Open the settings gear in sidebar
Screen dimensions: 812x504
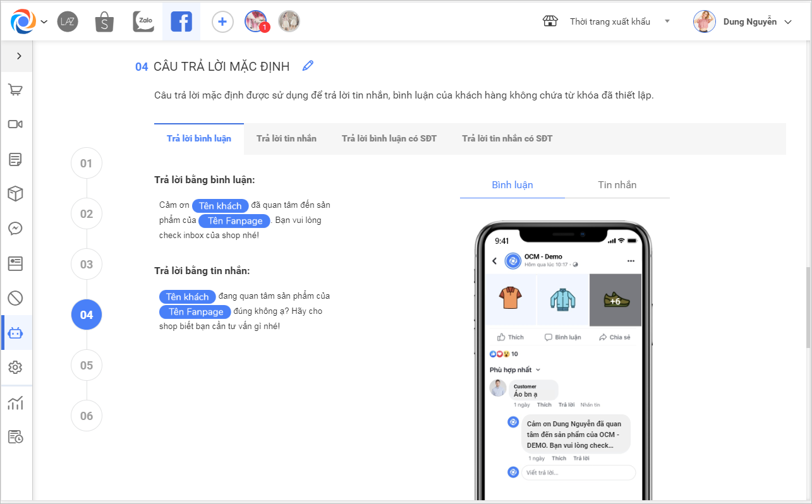16,368
